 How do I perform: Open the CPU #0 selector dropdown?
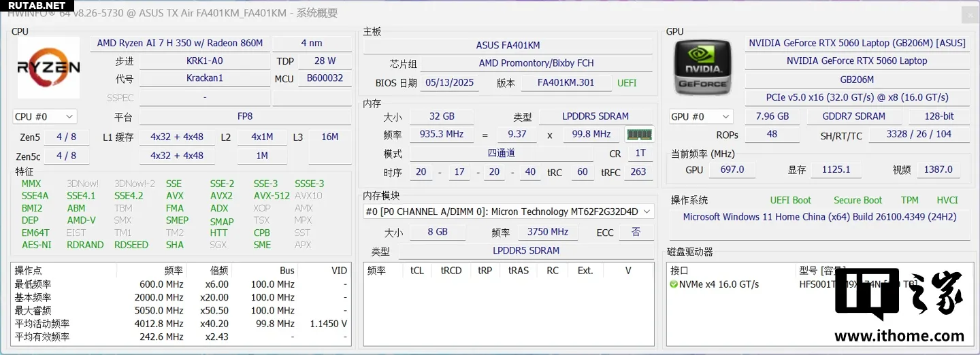(44, 117)
